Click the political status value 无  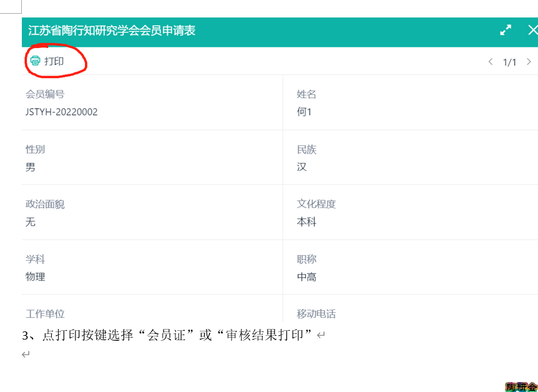coord(30,222)
